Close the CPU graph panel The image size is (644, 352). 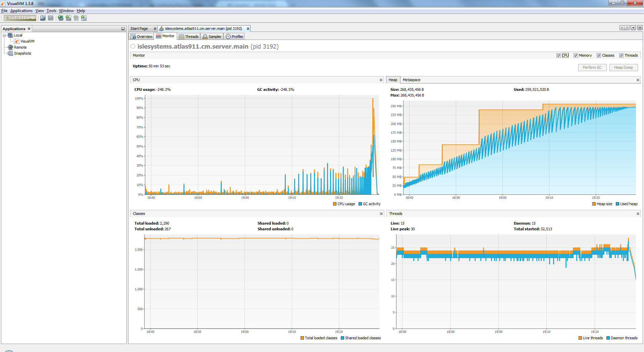point(381,80)
